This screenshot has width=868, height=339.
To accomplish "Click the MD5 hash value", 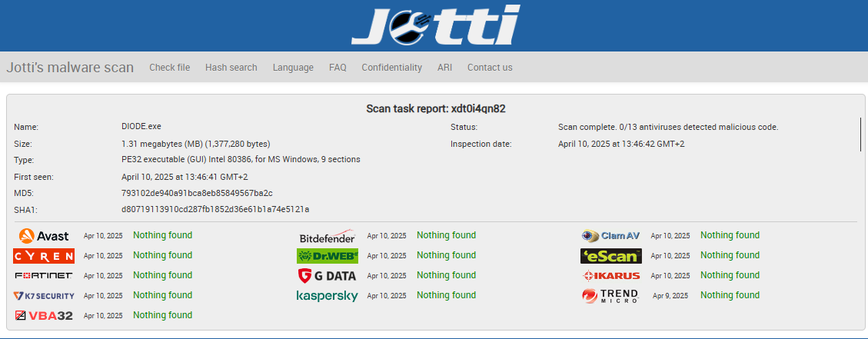I will point(197,193).
